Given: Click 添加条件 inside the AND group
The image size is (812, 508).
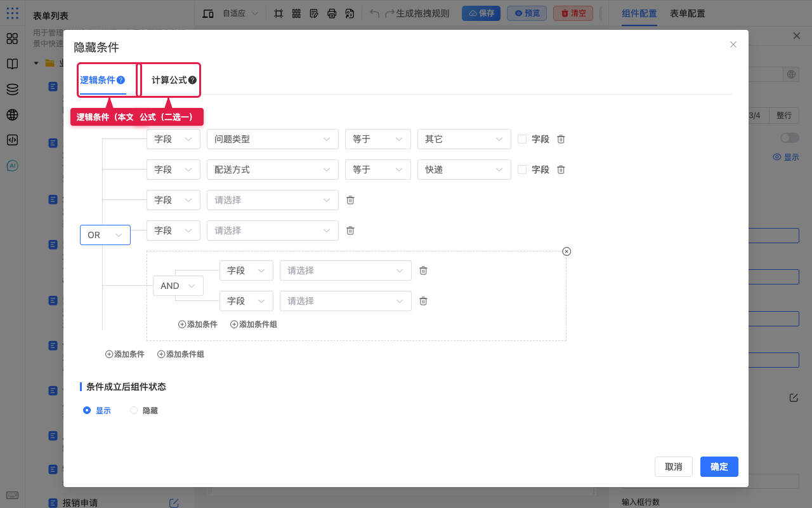Looking at the screenshot, I should tap(198, 324).
